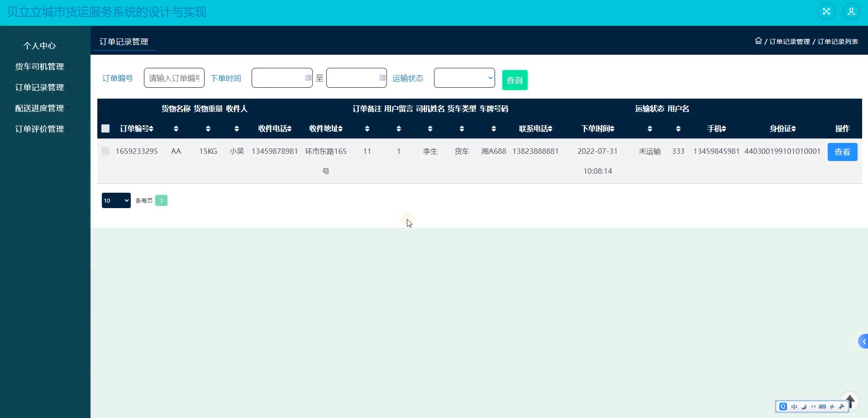Go home via the breadcrumb house icon
The image size is (868, 418).
tap(758, 41)
